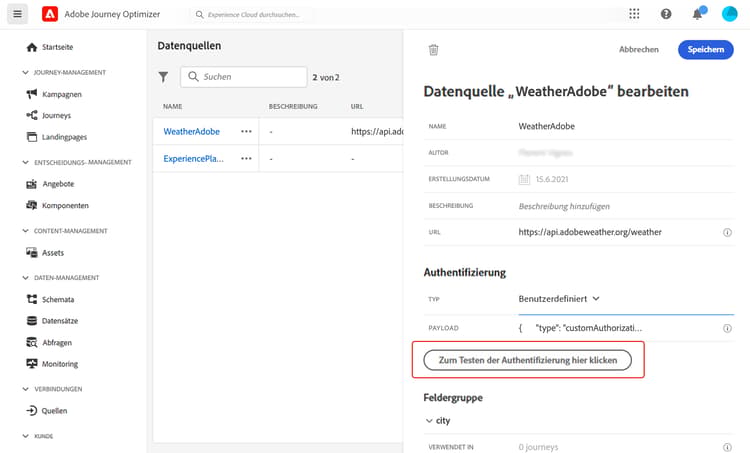Image resolution: width=750 pixels, height=453 pixels.
Task: Edit the Name field WeatherAdobe
Action: (x=546, y=126)
